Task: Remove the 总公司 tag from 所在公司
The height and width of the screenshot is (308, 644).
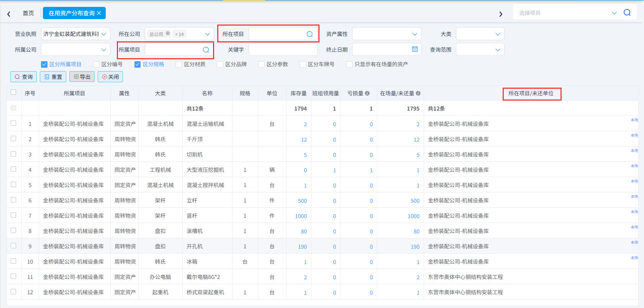Action: [x=168, y=34]
